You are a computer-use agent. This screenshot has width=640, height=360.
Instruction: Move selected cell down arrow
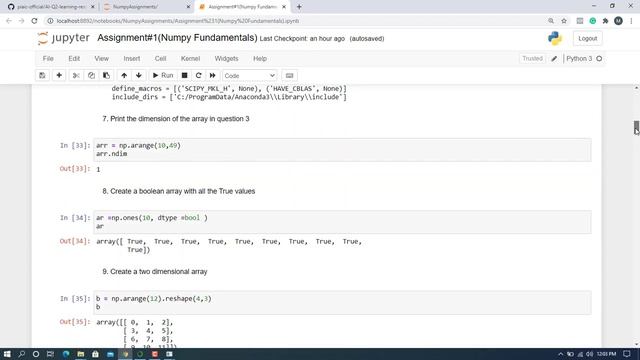pyautogui.click(x=139, y=76)
